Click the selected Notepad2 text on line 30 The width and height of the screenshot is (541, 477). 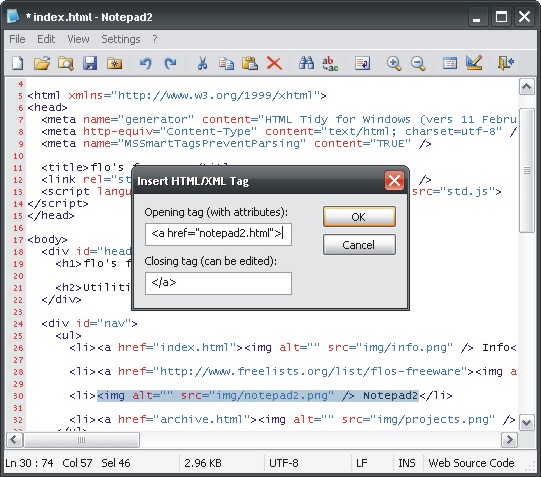tap(391, 396)
